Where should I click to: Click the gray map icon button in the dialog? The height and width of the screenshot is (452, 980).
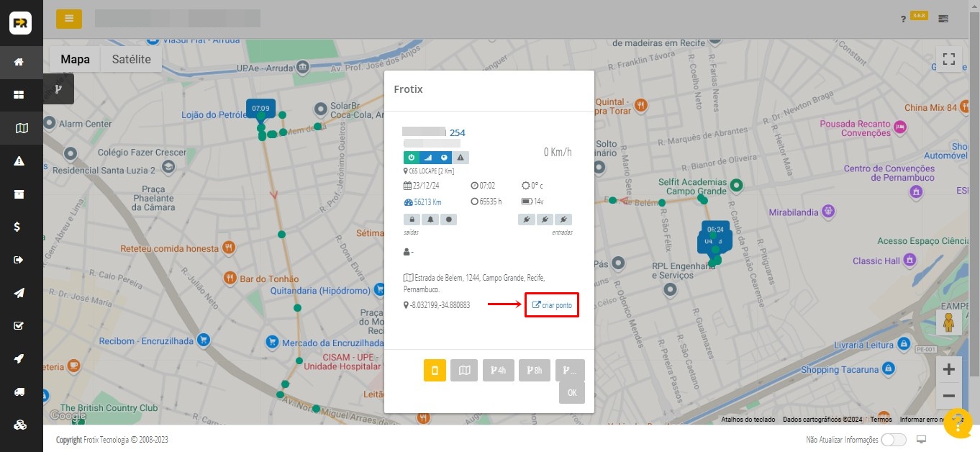[464, 371]
